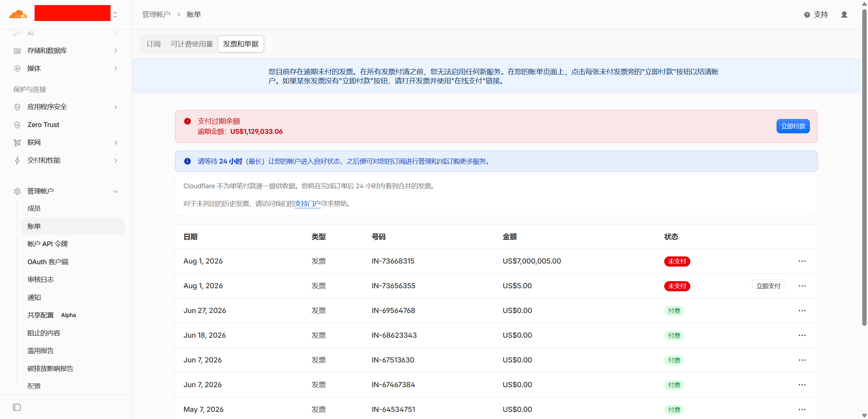
Task: Click the date Jun 27, 2026
Action: click(205, 311)
